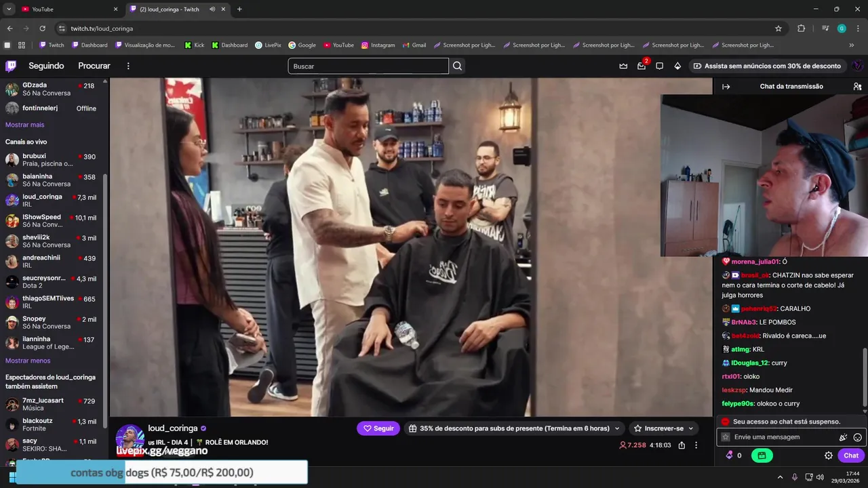Click the ad-free 30% discount banner
The height and width of the screenshot is (488, 868).
click(766, 66)
